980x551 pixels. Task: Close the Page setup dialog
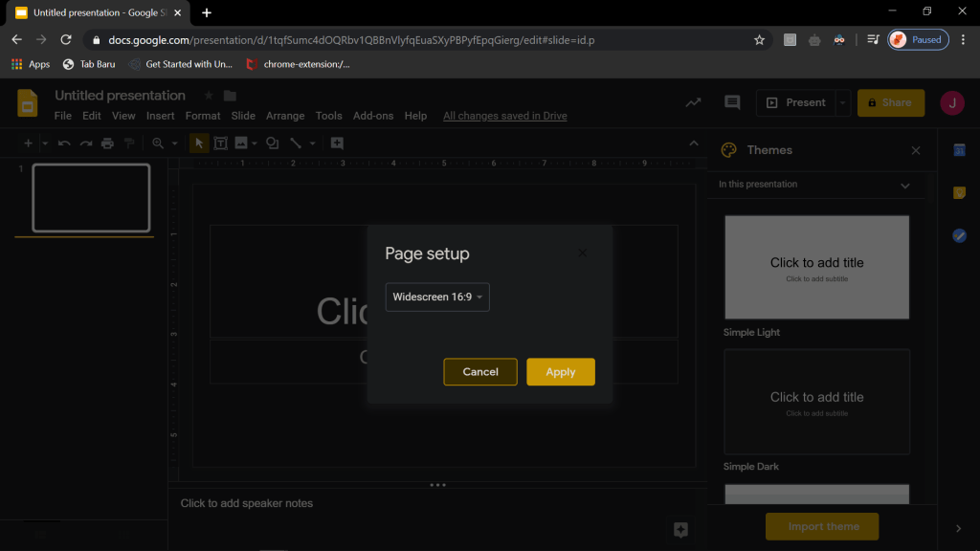(x=583, y=253)
